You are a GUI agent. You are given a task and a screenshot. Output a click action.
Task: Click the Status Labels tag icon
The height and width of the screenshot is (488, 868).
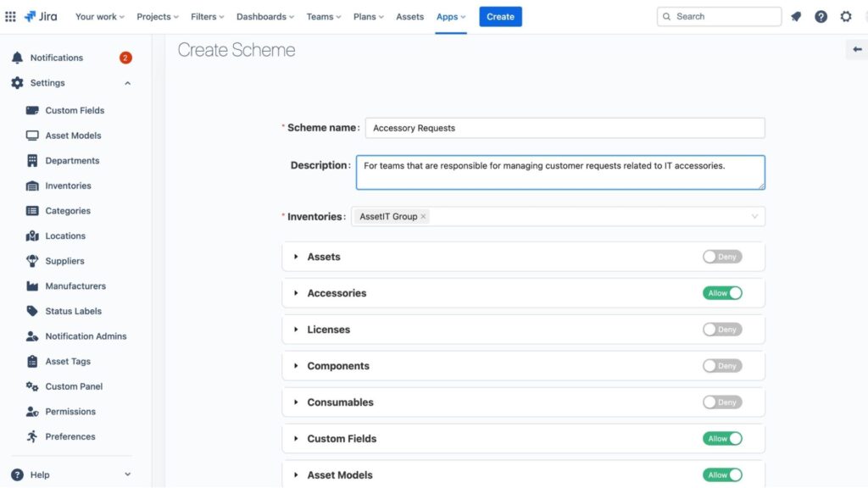click(32, 311)
